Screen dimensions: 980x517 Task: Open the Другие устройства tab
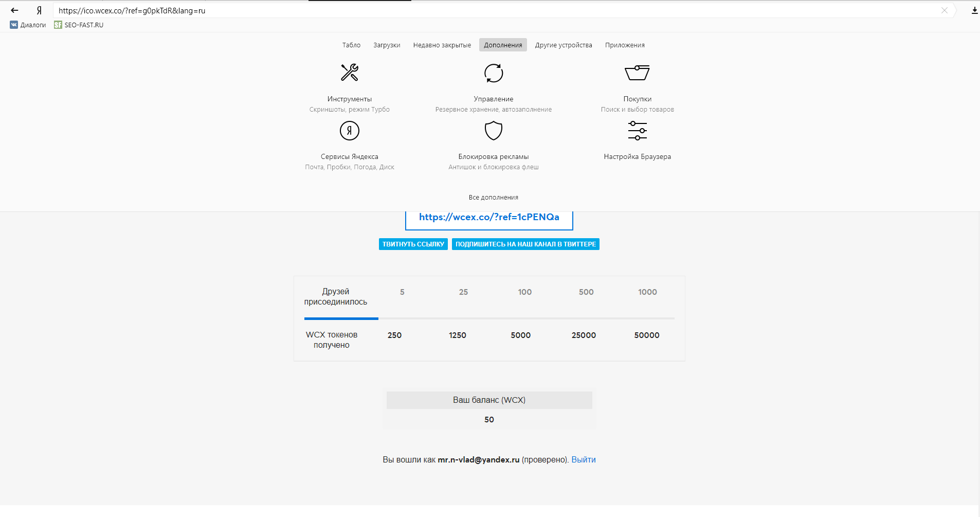[x=564, y=45]
